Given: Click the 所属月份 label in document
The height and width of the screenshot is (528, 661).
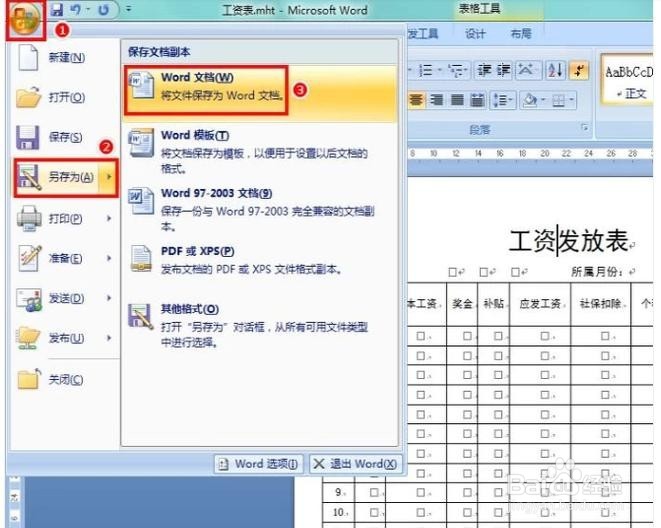Looking at the screenshot, I should click(x=597, y=272).
